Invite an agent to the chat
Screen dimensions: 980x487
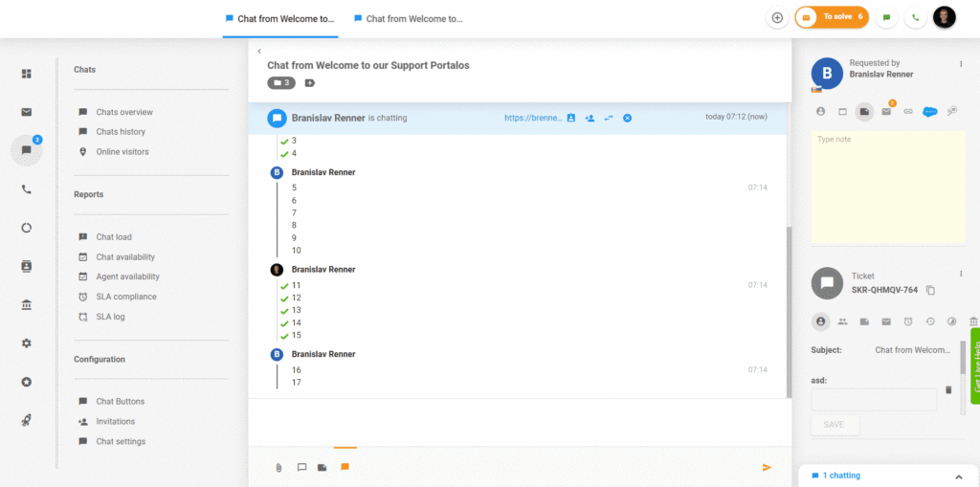[590, 118]
